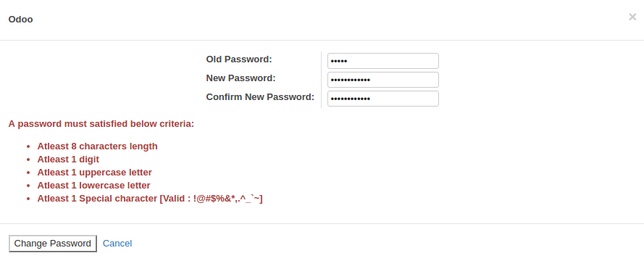Focus the New Password input field
This screenshot has height=261, width=644.
[382, 80]
